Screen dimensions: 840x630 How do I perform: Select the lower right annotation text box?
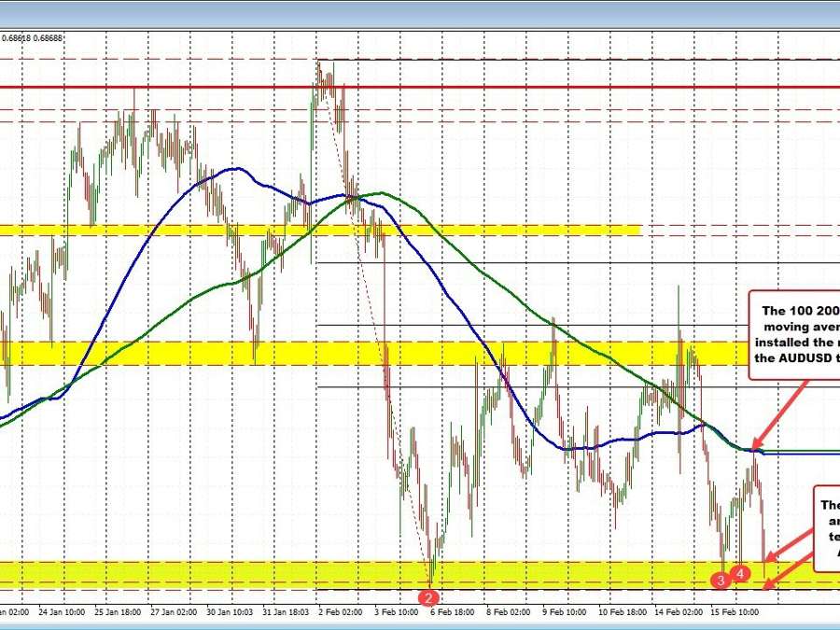[x=827, y=528]
